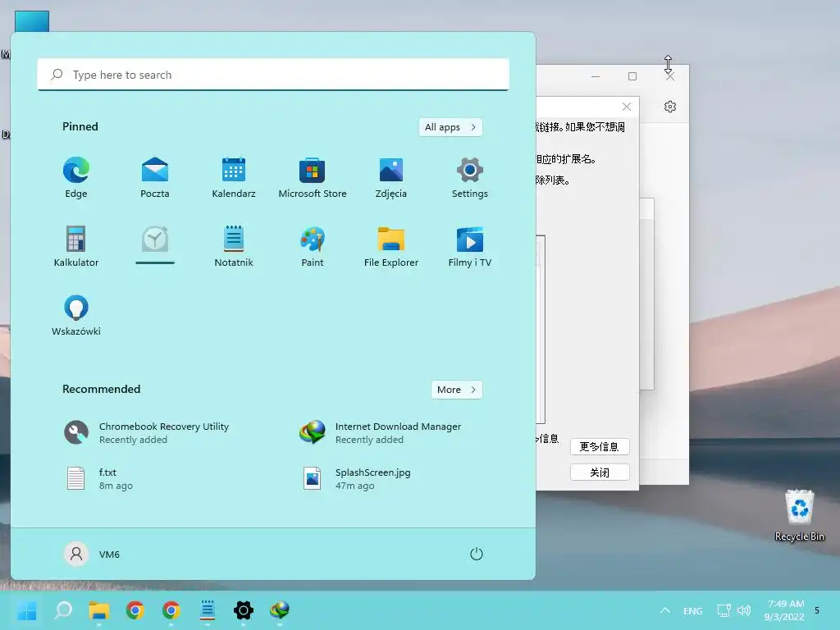Open the Poczta mail app
840x630 pixels.
[155, 178]
